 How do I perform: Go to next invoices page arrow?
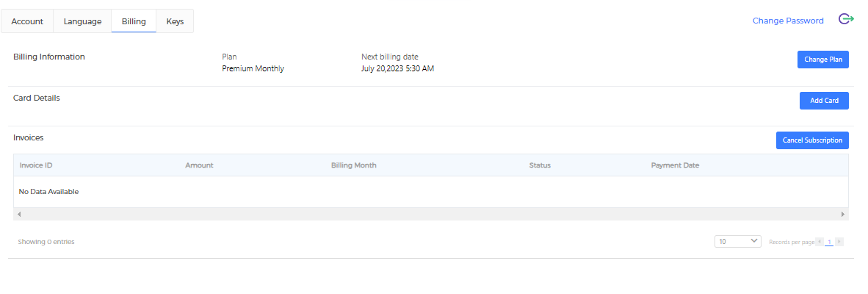click(x=839, y=242)
